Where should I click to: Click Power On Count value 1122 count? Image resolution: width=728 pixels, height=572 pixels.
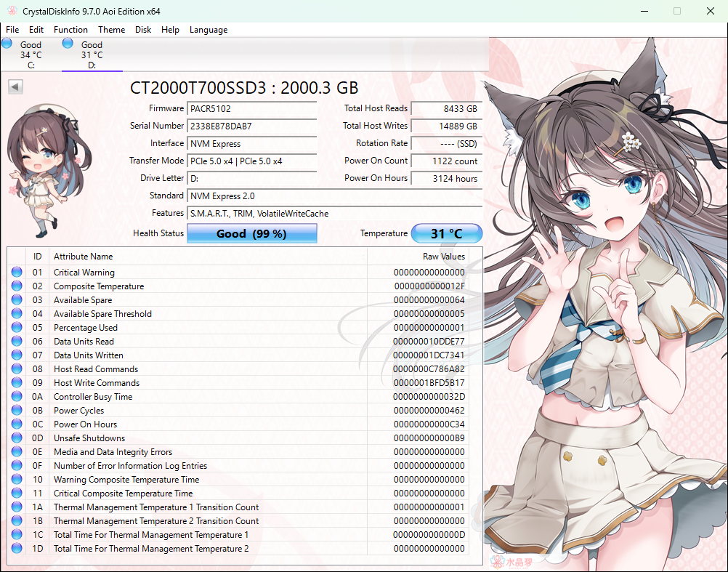[x=447, y=161]
